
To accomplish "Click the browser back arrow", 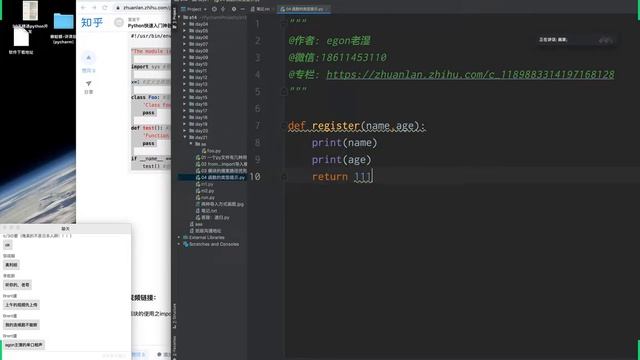I will tap(84, 8).
